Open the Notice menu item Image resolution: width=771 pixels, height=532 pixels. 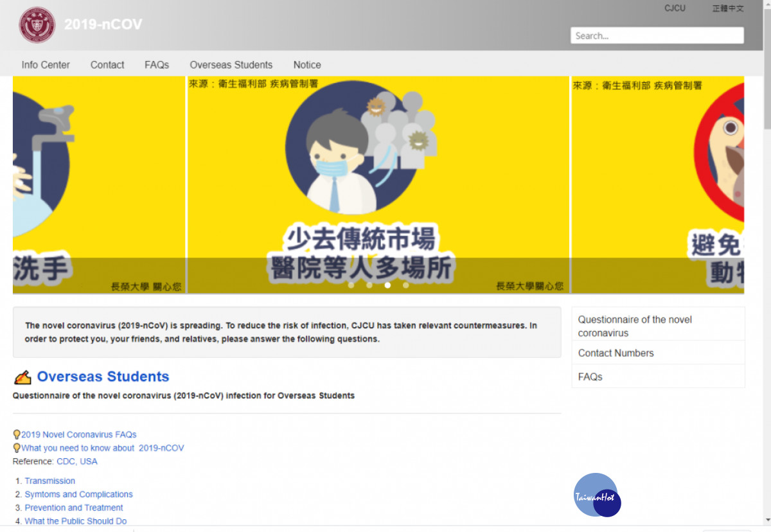(x=307, y=65)
